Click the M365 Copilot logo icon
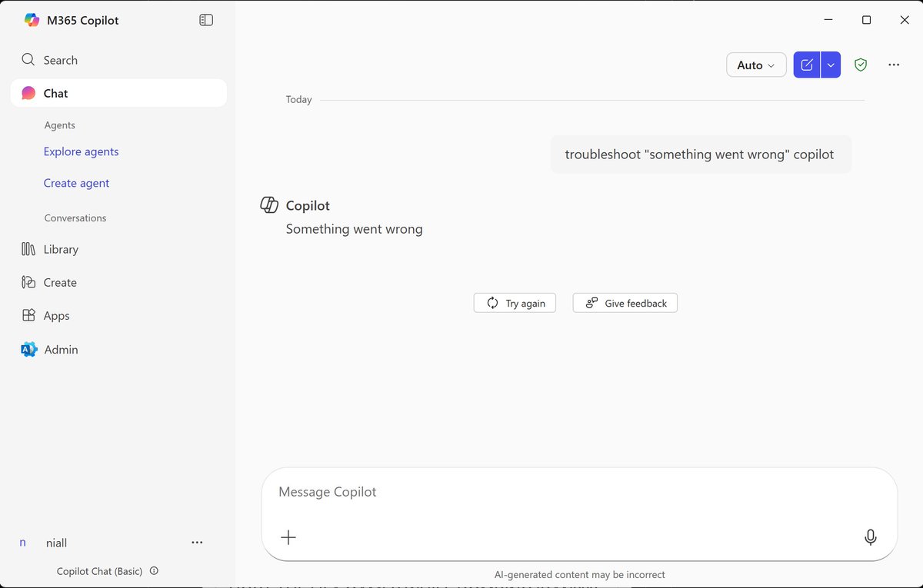This screenshot has height=588, width=923. (32, 20)
